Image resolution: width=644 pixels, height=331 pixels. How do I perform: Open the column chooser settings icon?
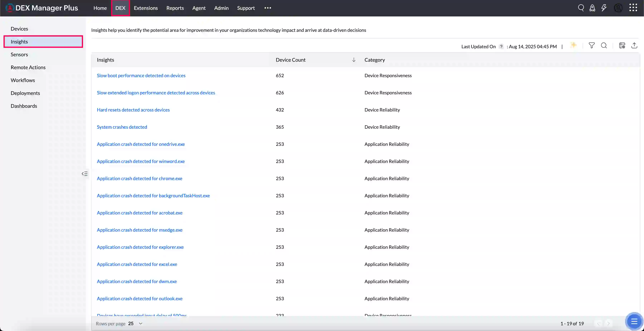click(622, 45)
